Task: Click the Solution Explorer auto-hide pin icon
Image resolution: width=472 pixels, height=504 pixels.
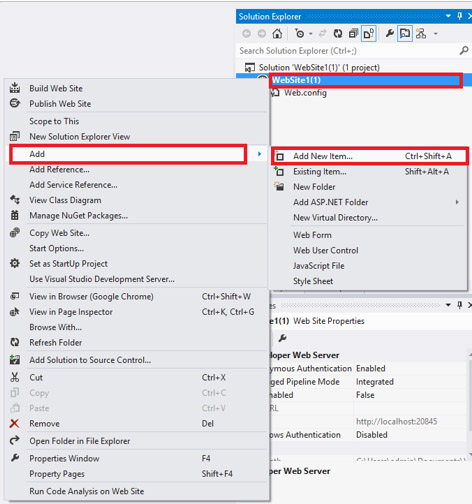Action: 460,16
